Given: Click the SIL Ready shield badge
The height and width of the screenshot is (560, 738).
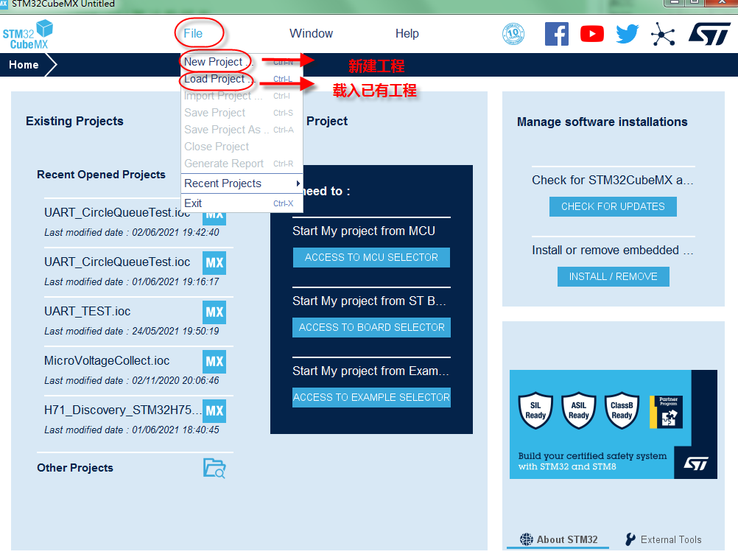Looking at the screenshot, I should [535, 410].
